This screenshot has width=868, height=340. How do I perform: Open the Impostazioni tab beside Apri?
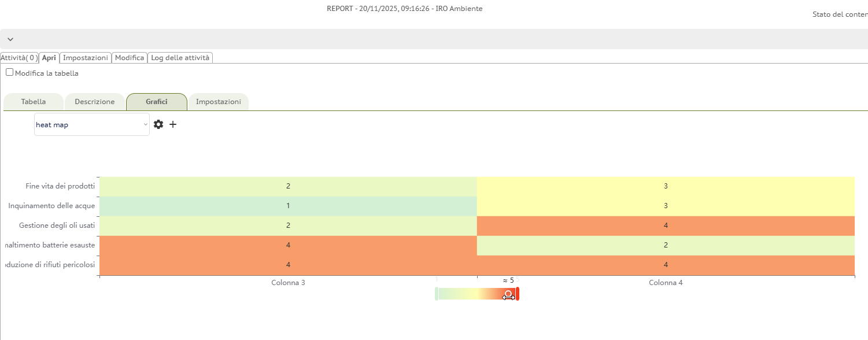[86, 58]
